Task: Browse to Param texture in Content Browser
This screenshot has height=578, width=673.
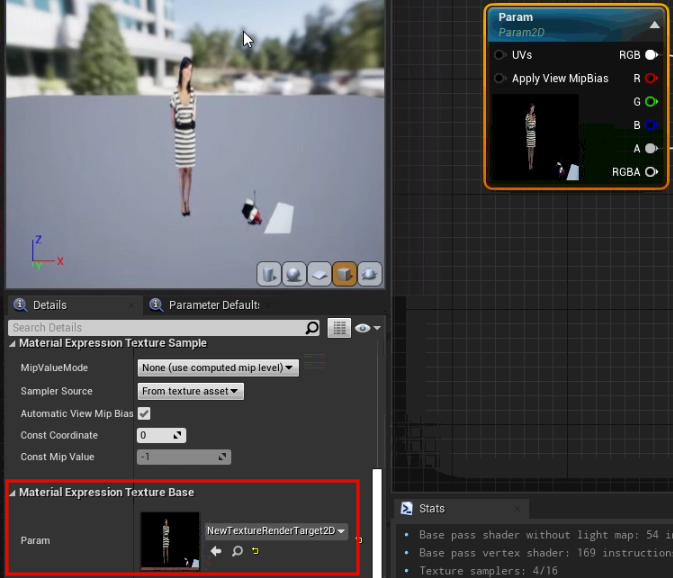Action: (x=237, y=551)
